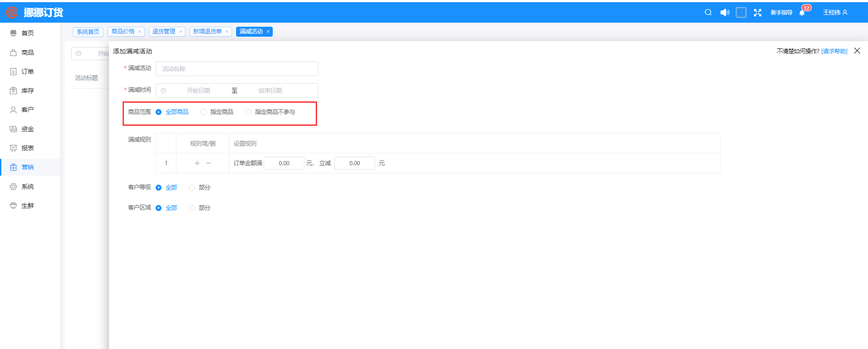The image size is (868, 349).
Task: Open the 开始日期 date picker
Action: 198,91
